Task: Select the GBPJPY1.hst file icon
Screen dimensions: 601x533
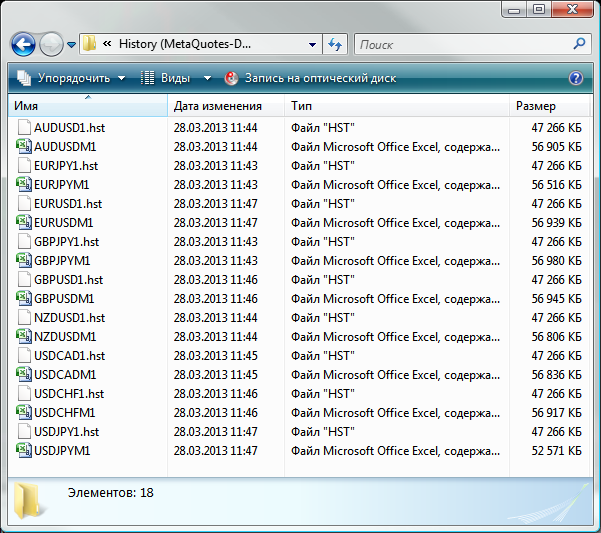Action: (x=25, y=241)
